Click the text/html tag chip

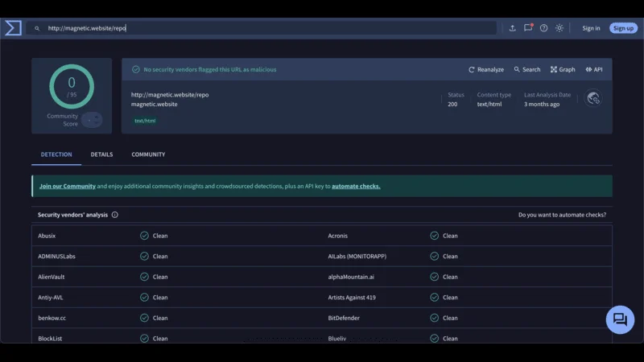click(146, 121)
